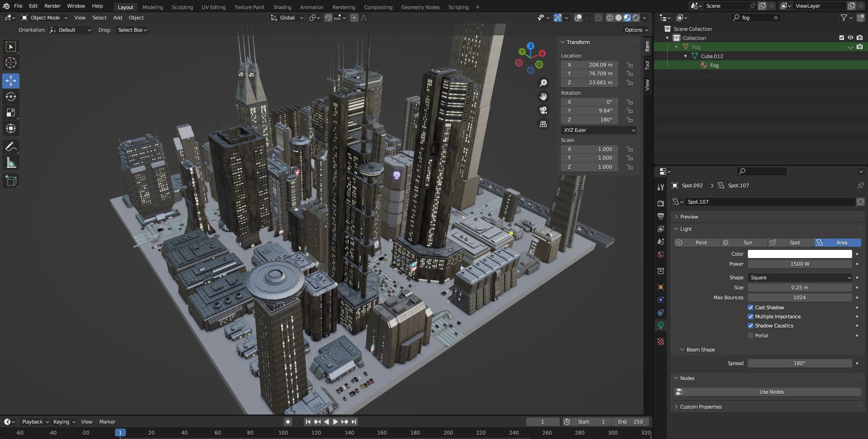Screen dimensions: 868x439
Task: Click the zoom view magnifier icon
Action: (x=543, y=83)
